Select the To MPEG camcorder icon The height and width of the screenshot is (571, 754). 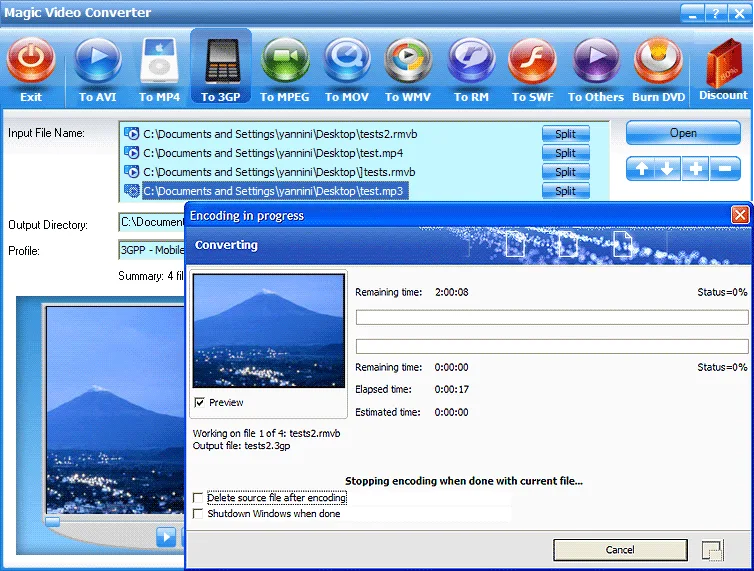(285, 61)
